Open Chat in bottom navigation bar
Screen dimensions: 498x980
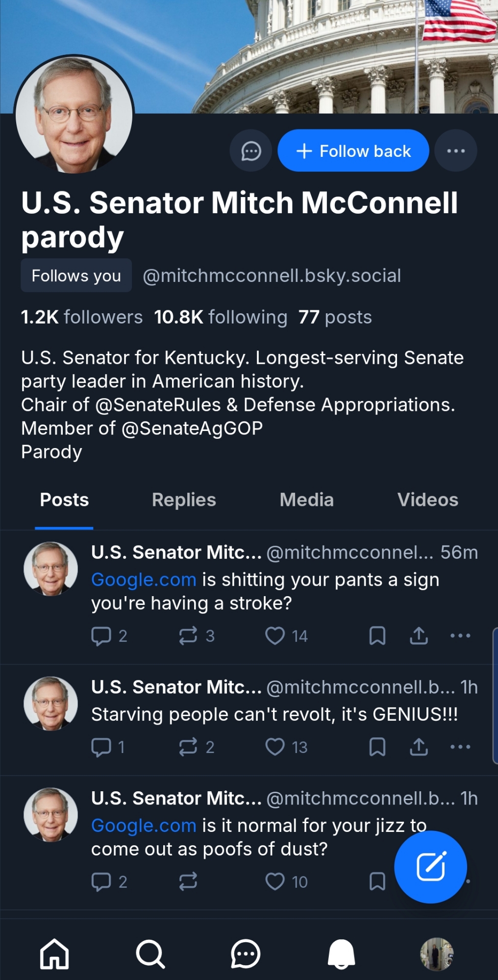coord(245,954)
